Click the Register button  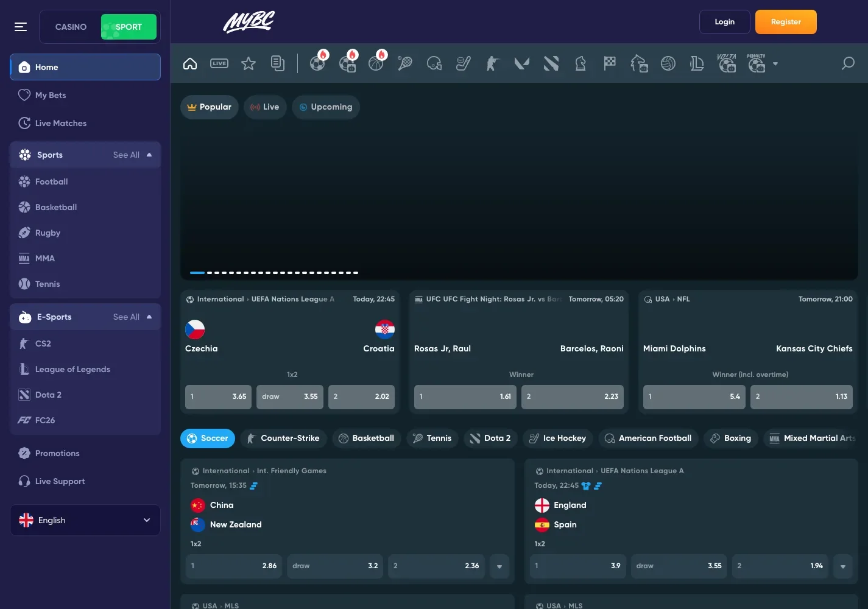(786, 22)
